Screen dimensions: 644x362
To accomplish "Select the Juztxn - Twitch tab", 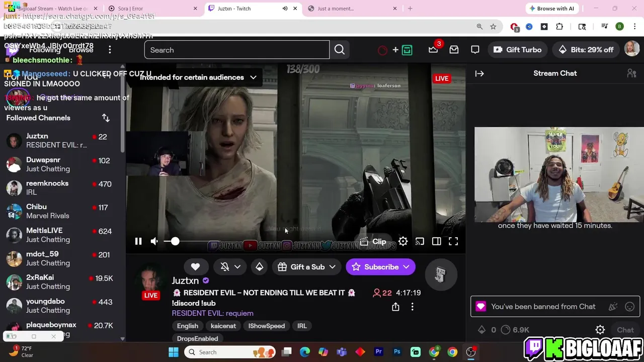I will [x=253, y=9].
